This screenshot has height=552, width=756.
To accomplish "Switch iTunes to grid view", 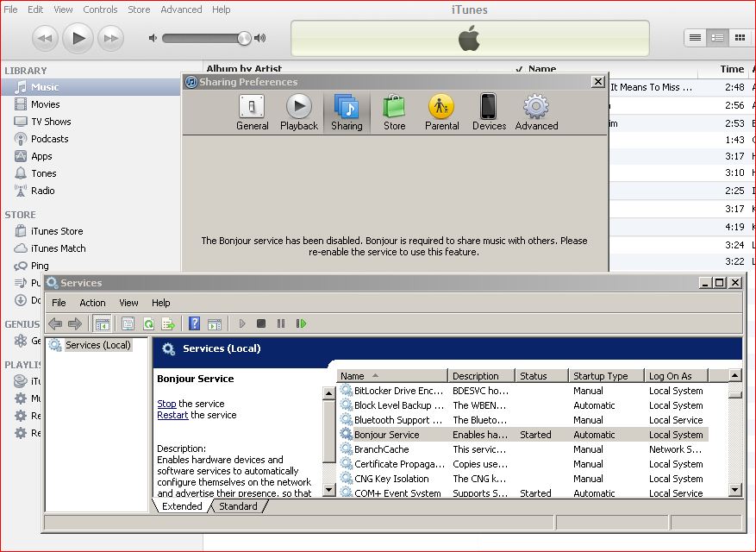I will pyautogui.click(x=740, y=37).
